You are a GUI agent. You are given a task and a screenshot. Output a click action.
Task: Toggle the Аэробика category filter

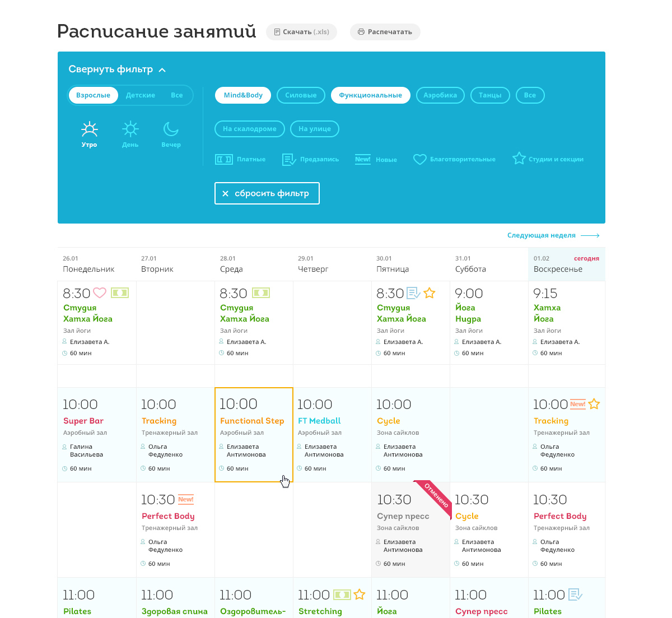(x=440, y=95)
